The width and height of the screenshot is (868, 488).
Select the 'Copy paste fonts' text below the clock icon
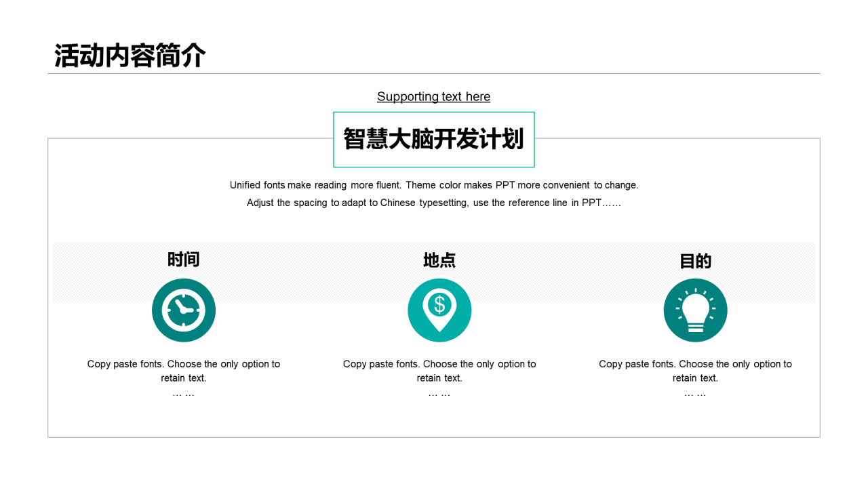tap(184, 378)
